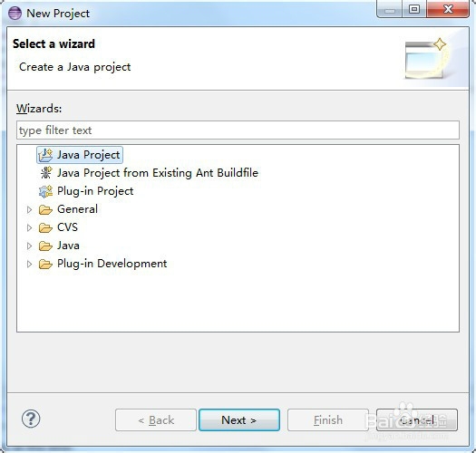The image size is (476, 453).
Task: Select the Plug-in Project entry
Action: pyautogui.click(x=95, y=191)
